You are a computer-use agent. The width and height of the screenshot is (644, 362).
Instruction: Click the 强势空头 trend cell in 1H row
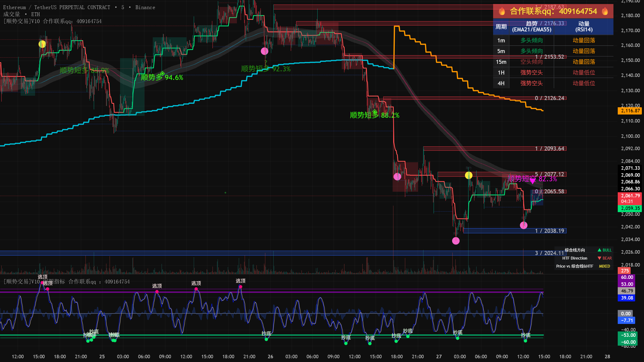coord(531,73)
